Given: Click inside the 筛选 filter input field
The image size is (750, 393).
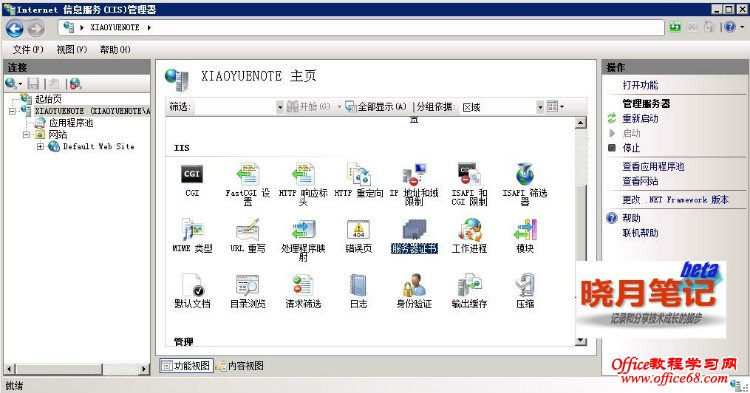Looking at the screenshot, I should click(235, 107).
